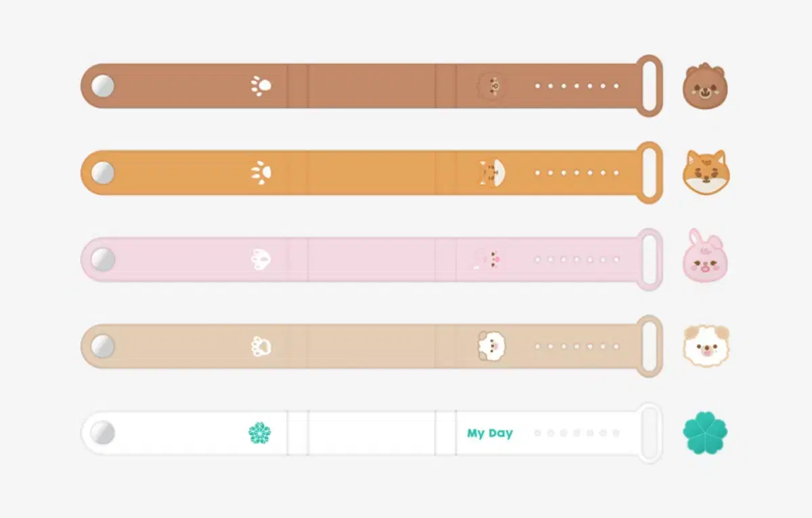Click the paw print on pink strap
This screenshot has width=812, height=518.
click(261, 259)
